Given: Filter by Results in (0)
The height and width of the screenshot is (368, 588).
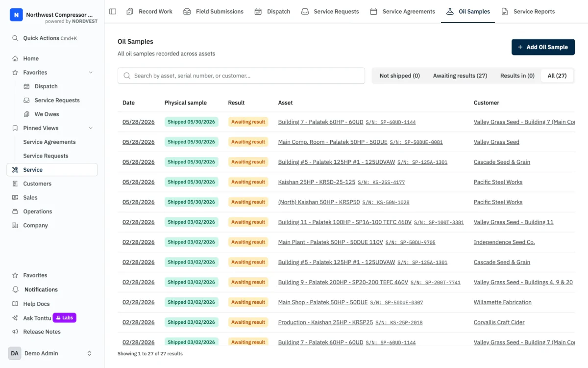Looking at the screenshot, I should (x=517, y=76).
